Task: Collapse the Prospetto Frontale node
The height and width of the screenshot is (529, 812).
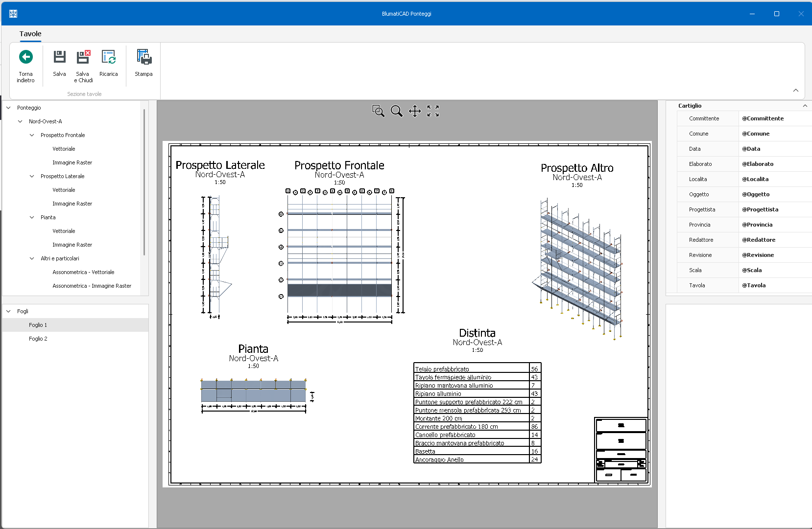Action: (x=32, y=135)
